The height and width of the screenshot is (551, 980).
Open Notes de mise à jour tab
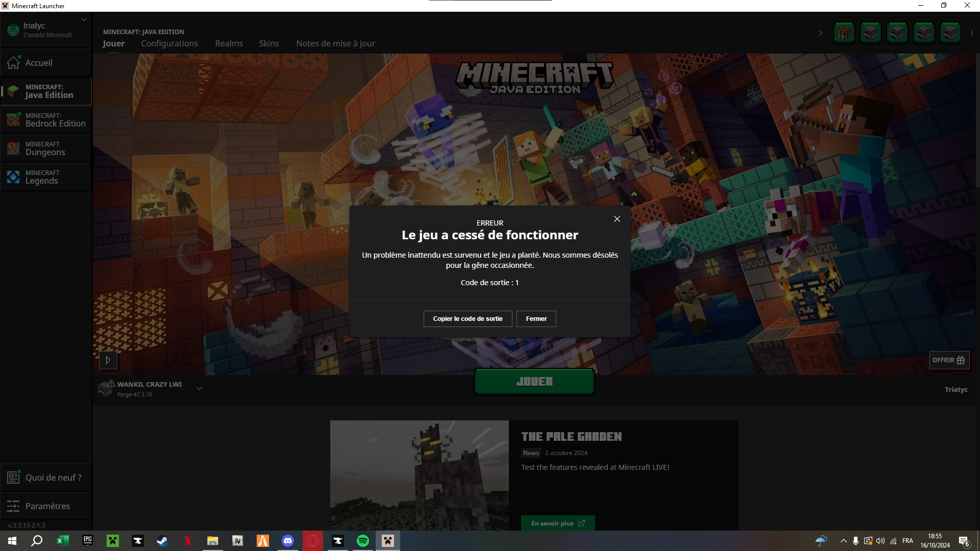(x=335, y=43)
